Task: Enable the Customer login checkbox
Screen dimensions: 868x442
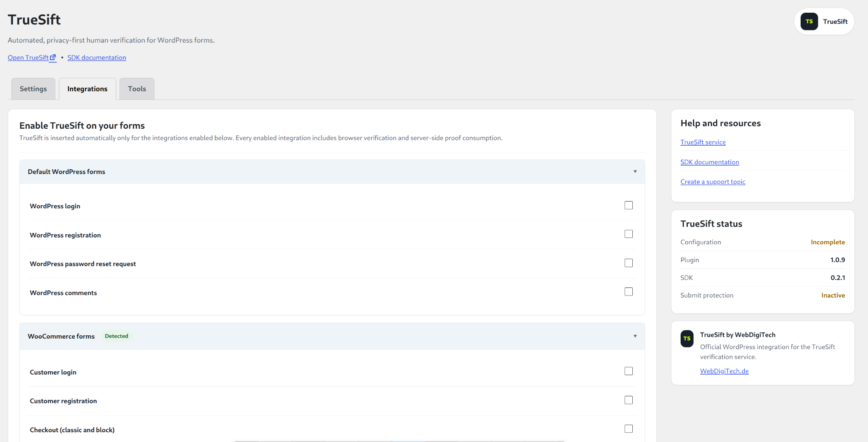Action: pyautogui.click(x=629, y=371)
